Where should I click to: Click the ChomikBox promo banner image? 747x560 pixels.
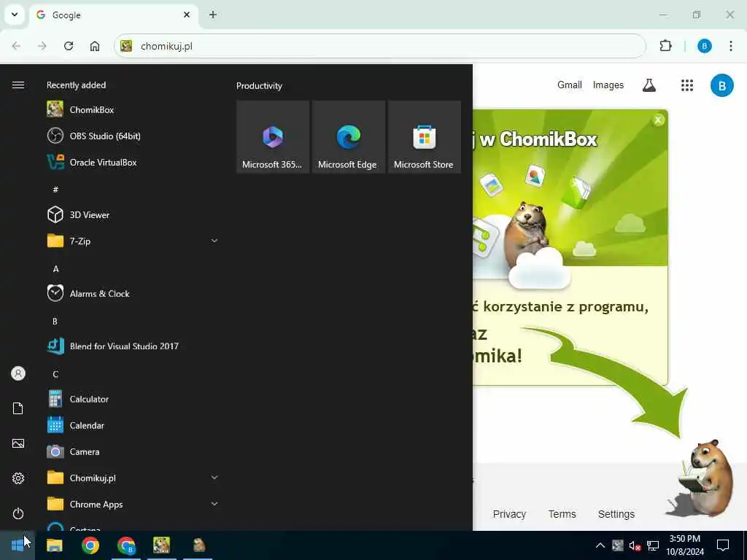570,187
